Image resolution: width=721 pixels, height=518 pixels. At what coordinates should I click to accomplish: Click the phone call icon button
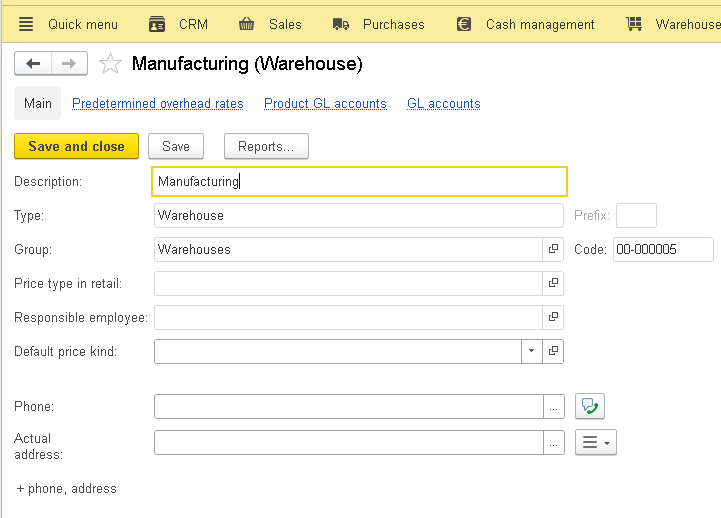pyautogui.click(x=590, y=406)
